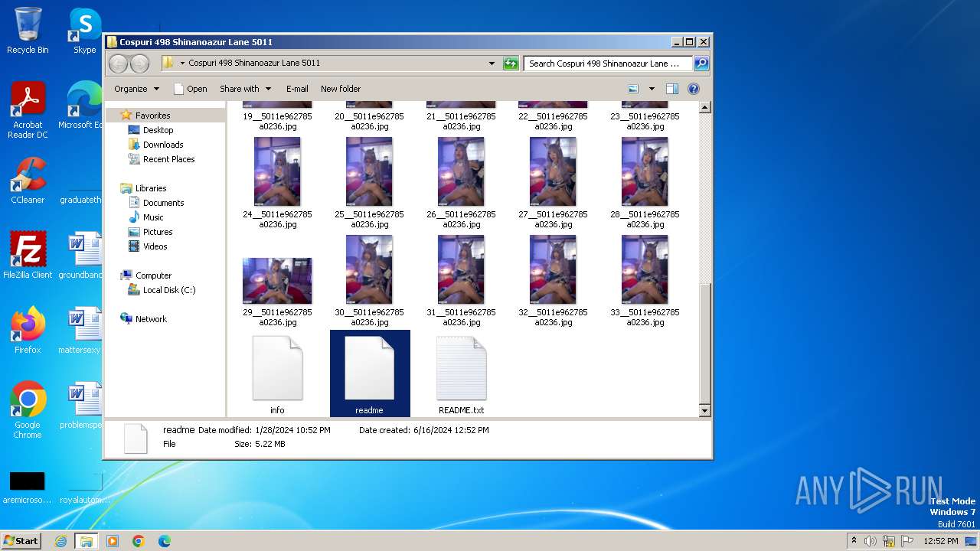Click the Start button

(x=21, y=540)
